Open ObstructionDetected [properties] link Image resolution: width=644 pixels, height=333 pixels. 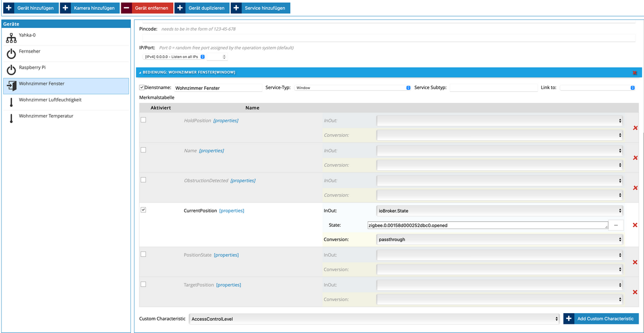[x=243, y=181]
